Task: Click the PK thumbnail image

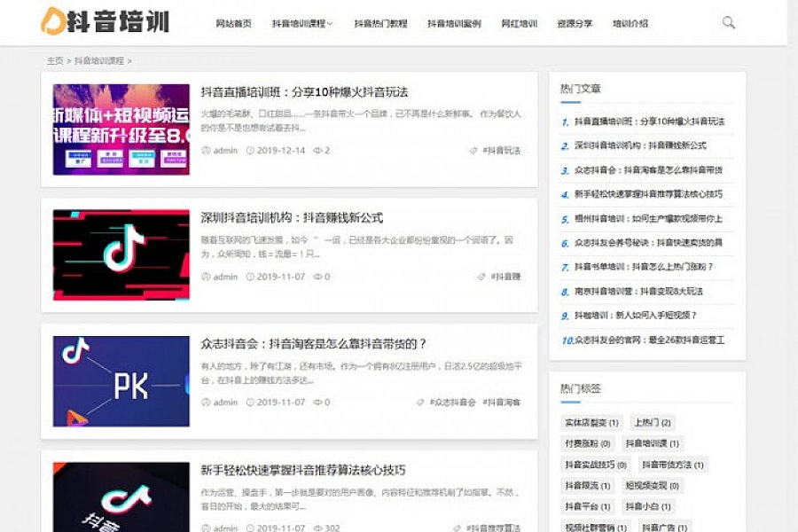Action: tap(121, 381)
